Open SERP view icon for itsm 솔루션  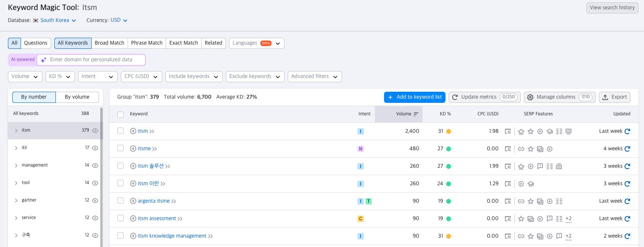(x=508, y=166)
